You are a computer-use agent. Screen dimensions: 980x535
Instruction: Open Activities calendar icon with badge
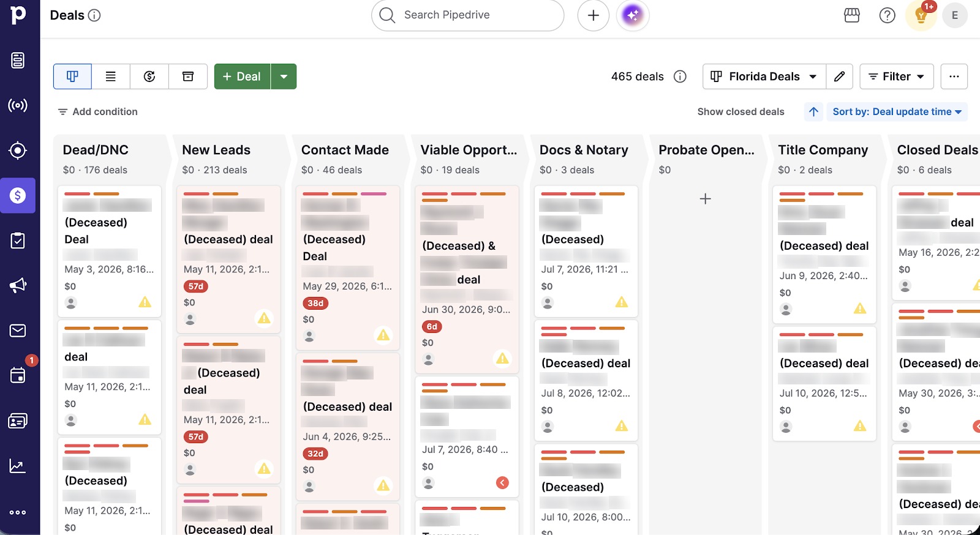pos(18,375)
